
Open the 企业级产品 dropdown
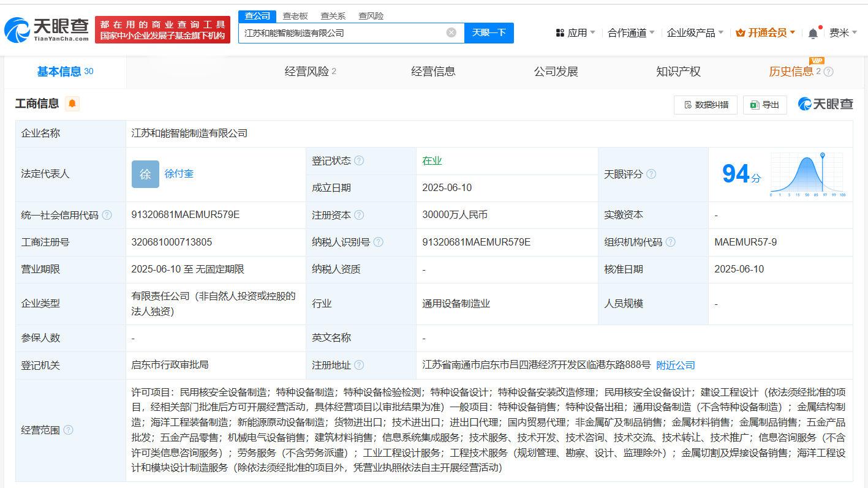695,32
